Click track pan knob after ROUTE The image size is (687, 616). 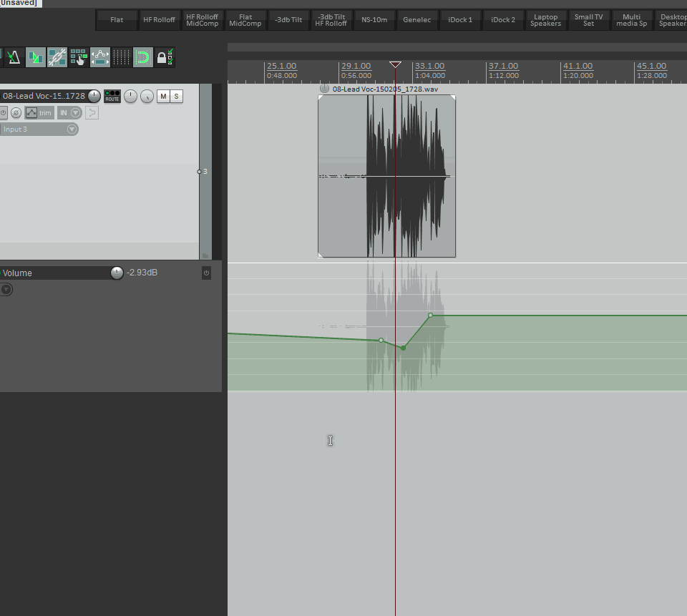tap(130, 97)
